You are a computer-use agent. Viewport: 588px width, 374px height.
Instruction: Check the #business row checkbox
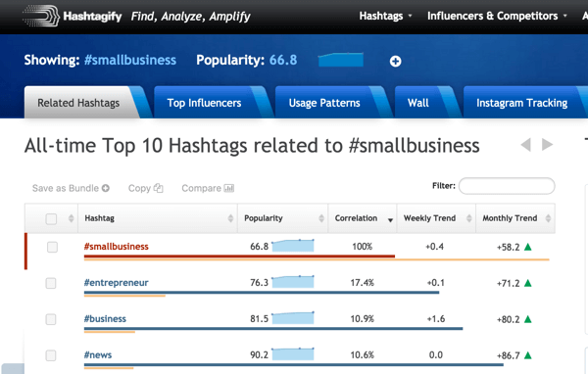[x=51, y=319]
